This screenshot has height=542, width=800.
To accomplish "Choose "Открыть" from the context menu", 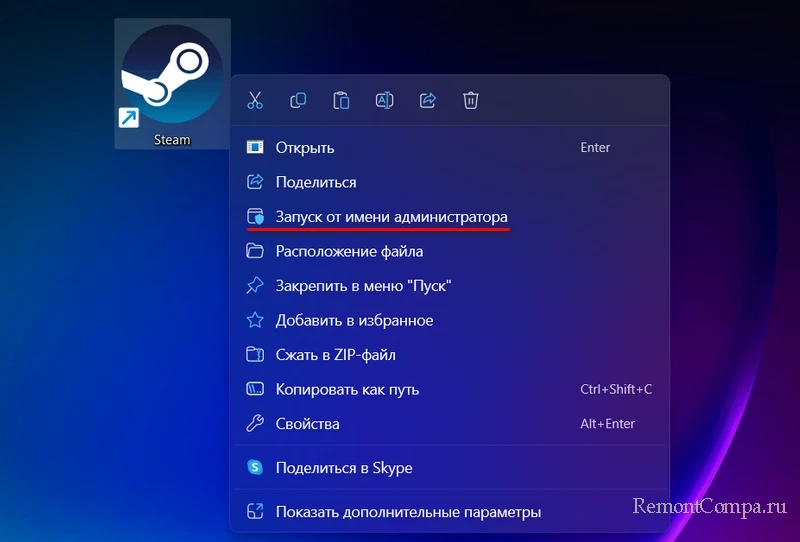I will coord(305,148).
